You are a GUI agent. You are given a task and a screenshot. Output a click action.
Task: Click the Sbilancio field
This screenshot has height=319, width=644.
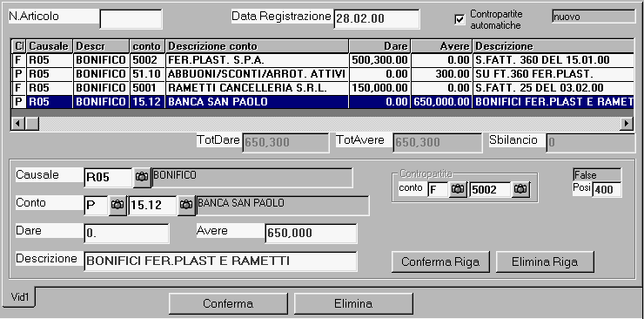(591, 142)
